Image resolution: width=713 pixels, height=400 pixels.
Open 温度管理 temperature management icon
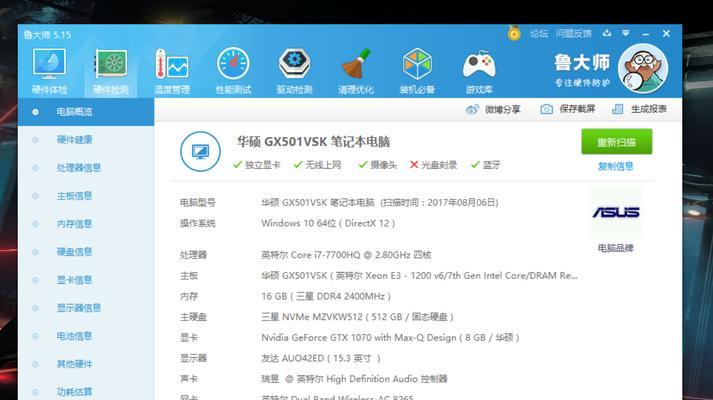172,71
